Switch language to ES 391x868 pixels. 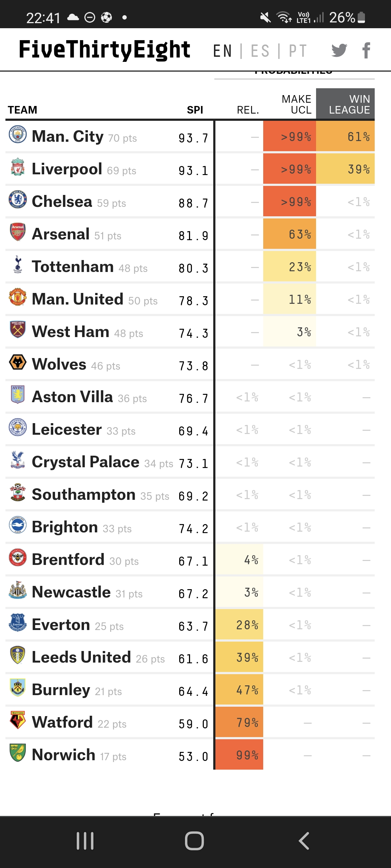coord(260,51)
